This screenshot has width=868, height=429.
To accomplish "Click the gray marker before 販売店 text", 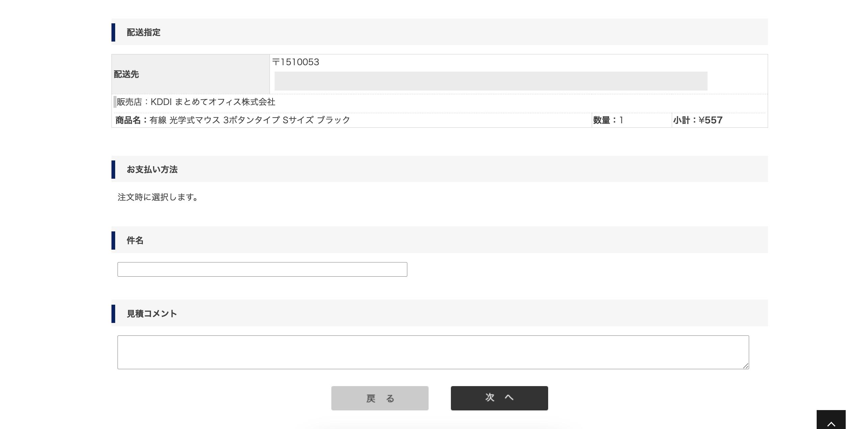I will coord(115,102).
